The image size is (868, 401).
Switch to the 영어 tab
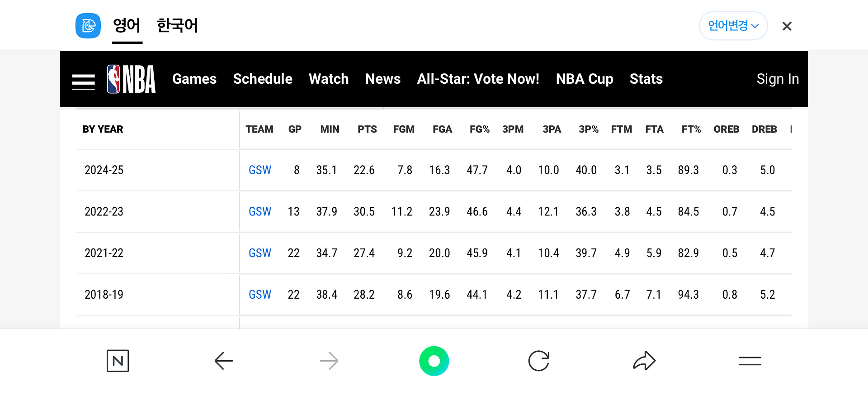coord(127,26)
